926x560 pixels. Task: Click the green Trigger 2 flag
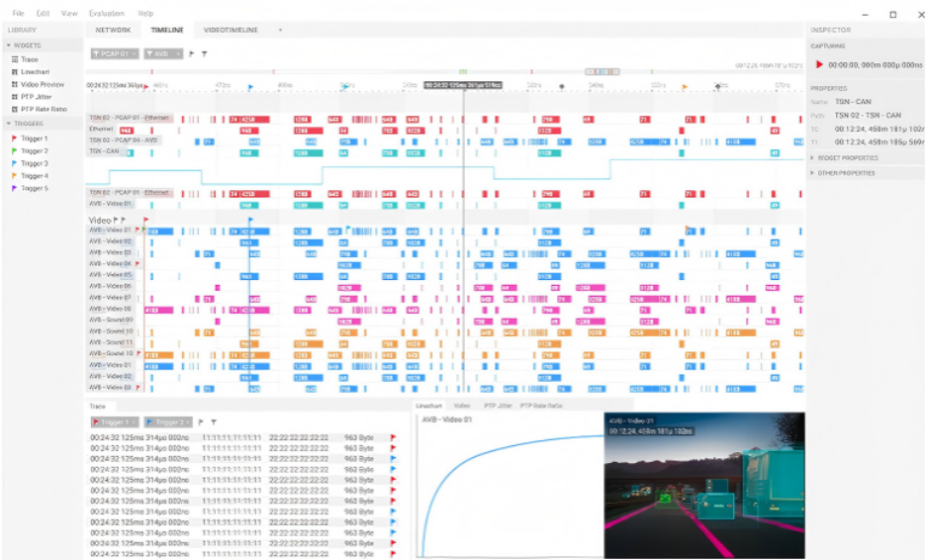click(14, 150)
